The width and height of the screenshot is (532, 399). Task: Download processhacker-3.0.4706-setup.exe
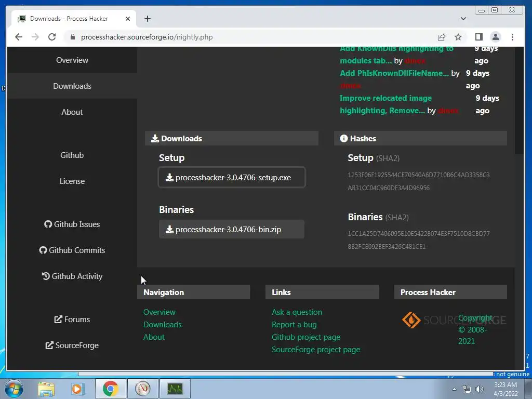click(x=232, y=177)
